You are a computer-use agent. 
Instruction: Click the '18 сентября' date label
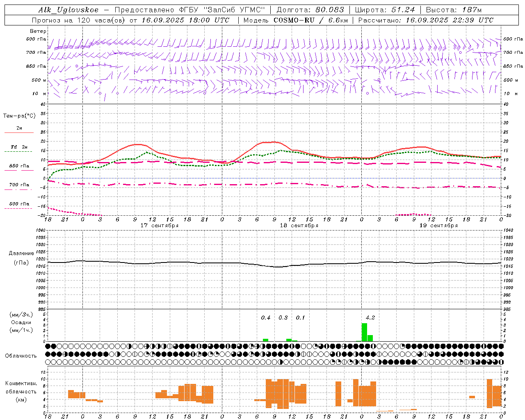click(299, 226)
